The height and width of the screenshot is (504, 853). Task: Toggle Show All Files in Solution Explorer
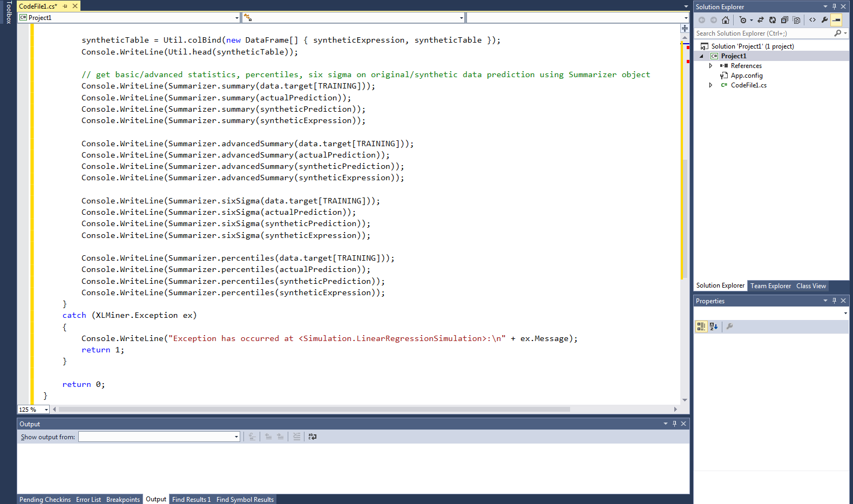coord(796,20)
